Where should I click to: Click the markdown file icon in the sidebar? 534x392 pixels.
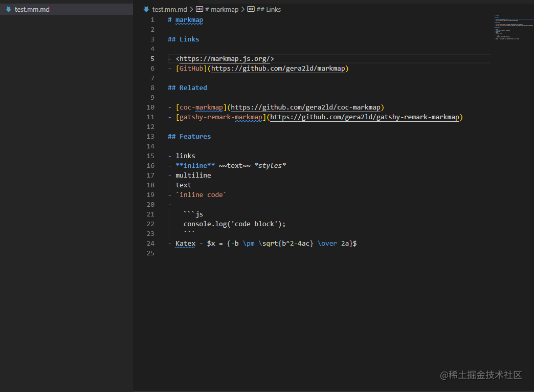click(x=9, y=9)
